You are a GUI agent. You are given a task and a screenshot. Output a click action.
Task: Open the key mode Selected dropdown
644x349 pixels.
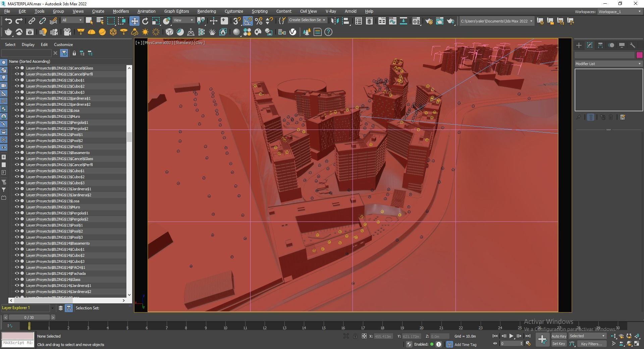pyautogui.click(x=587, y=336)
